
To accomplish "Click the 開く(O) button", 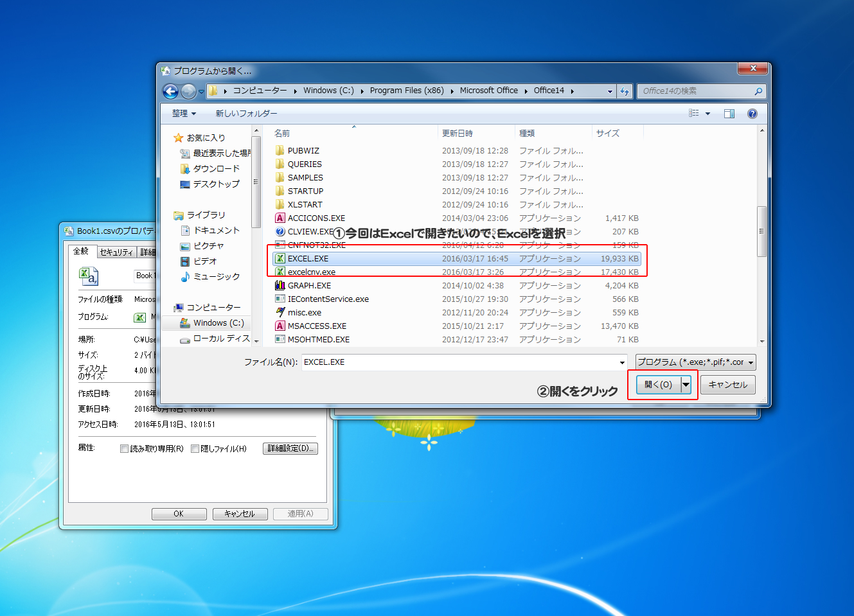I will coord(659,384).
